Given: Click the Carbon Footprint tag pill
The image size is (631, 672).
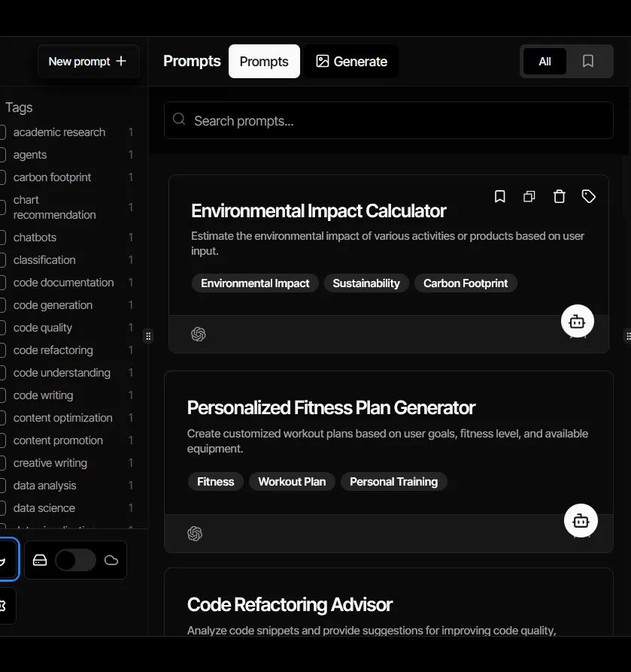Looking at the screenshot, I should point(466,283).
